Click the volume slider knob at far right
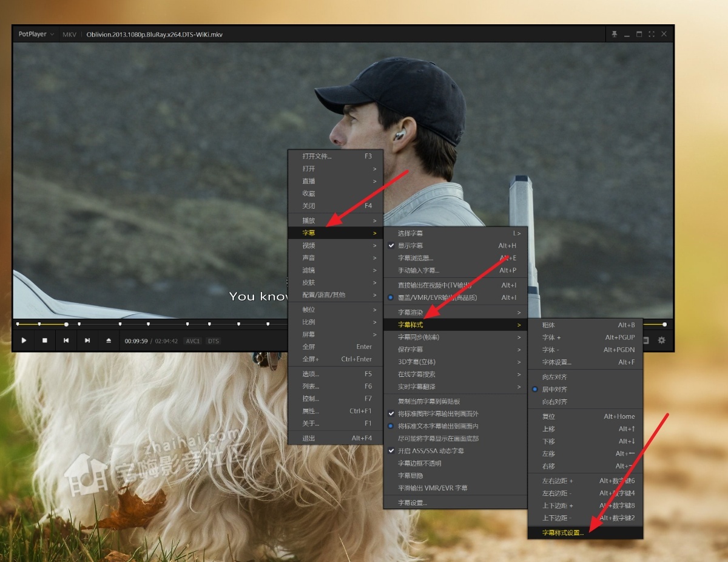The width and height of the screenshot is (728, 562). (x=664, y=324)
